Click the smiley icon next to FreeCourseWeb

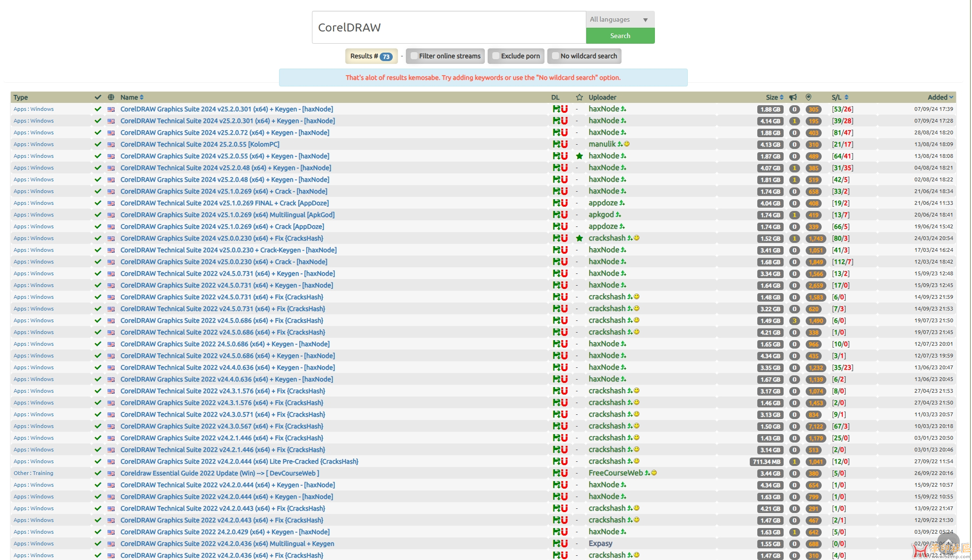pyautogui.click(x=654, y=473)
